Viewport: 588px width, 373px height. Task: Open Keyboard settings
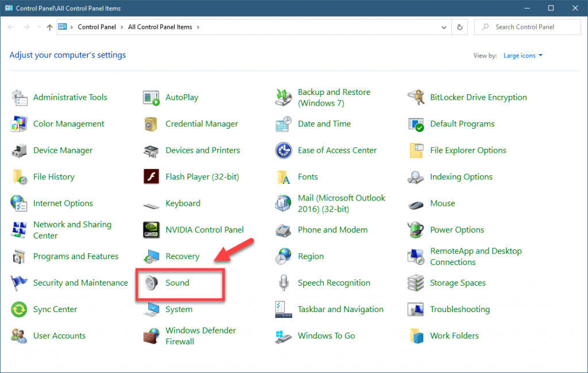tap(183, 203)
